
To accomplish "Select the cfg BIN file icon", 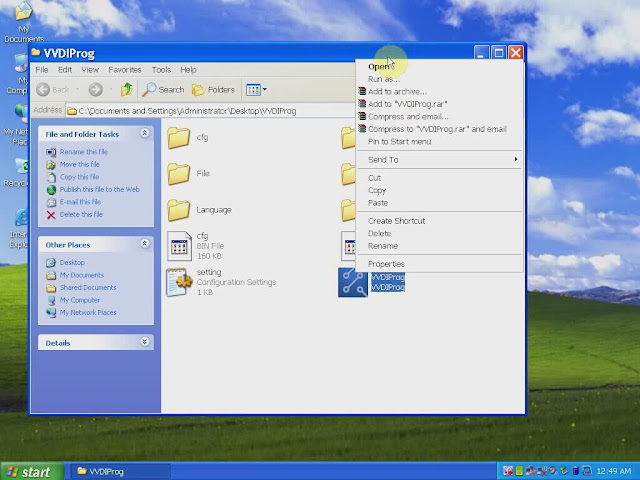I will click(179, 246).
